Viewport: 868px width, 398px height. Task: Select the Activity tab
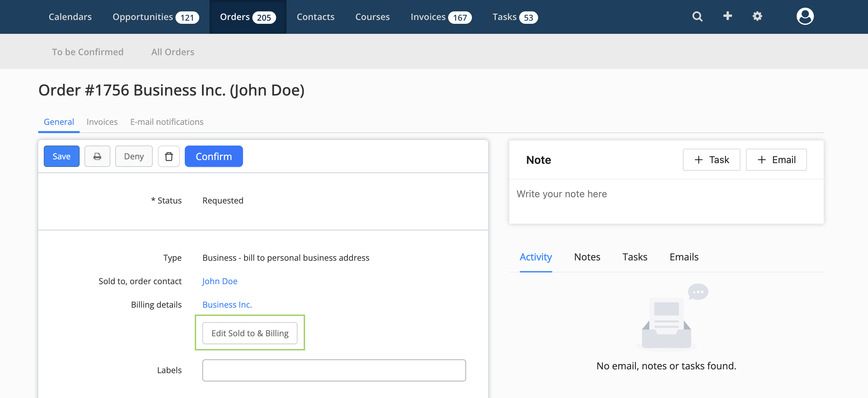[536, 257]
